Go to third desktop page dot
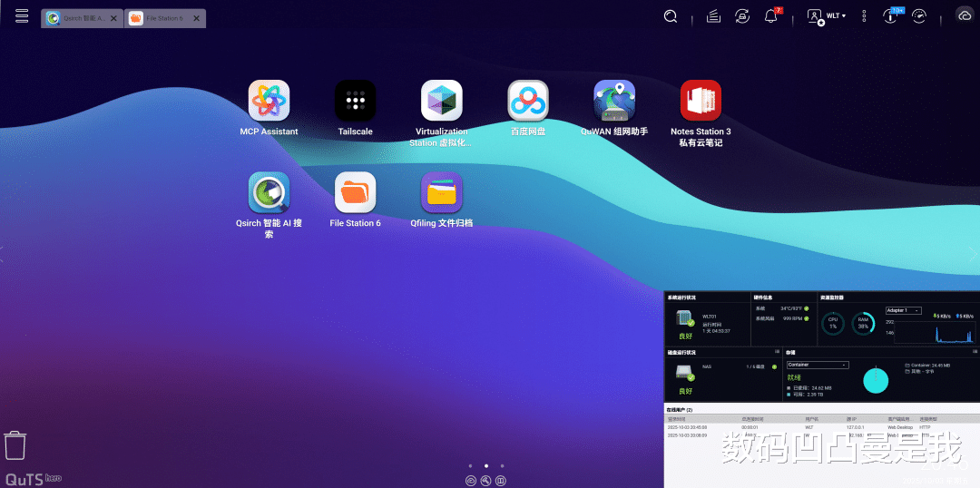Screen dimensions: 980x488 [x=502, y=465]
